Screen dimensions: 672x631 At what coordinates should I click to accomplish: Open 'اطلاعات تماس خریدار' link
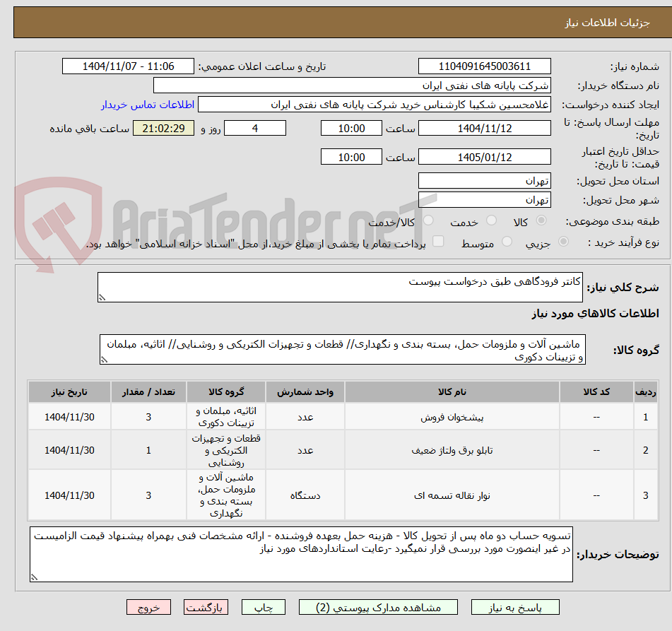click(x=148, y=105)
